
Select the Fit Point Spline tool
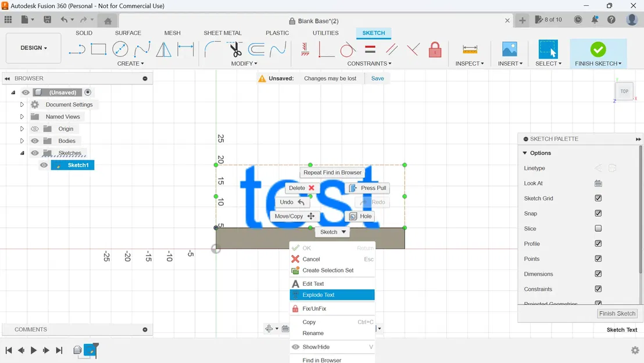[142, 49]
